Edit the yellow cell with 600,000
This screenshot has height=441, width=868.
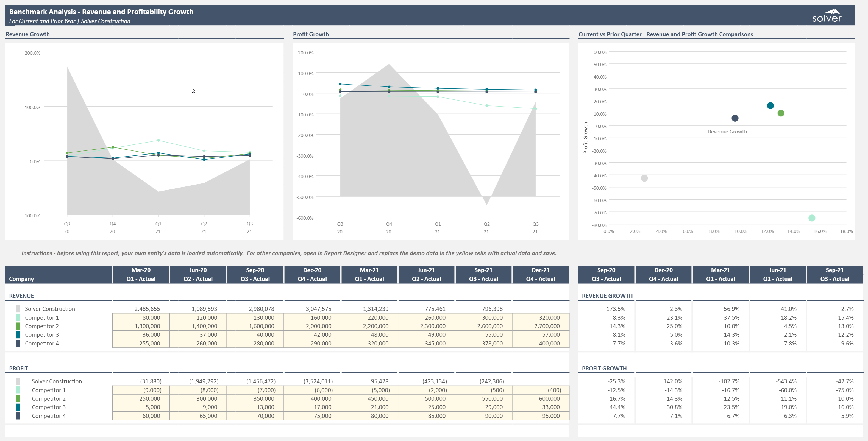coord(541,398)
